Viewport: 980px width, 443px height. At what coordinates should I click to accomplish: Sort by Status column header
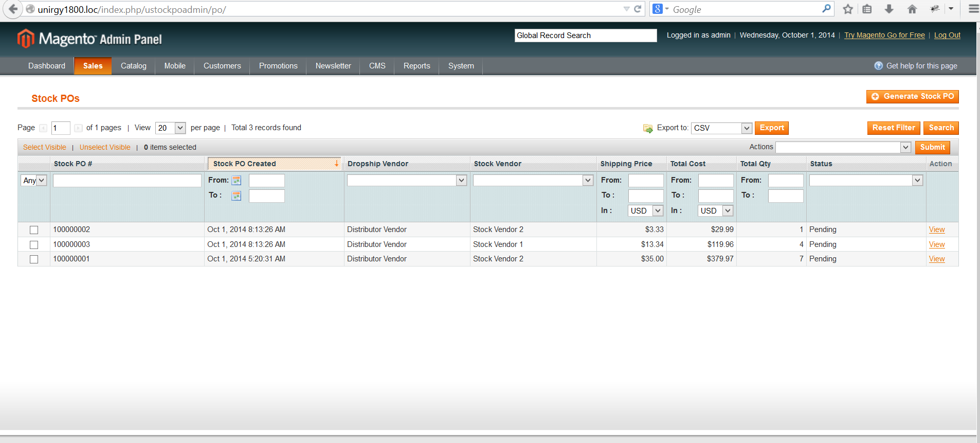821,164
